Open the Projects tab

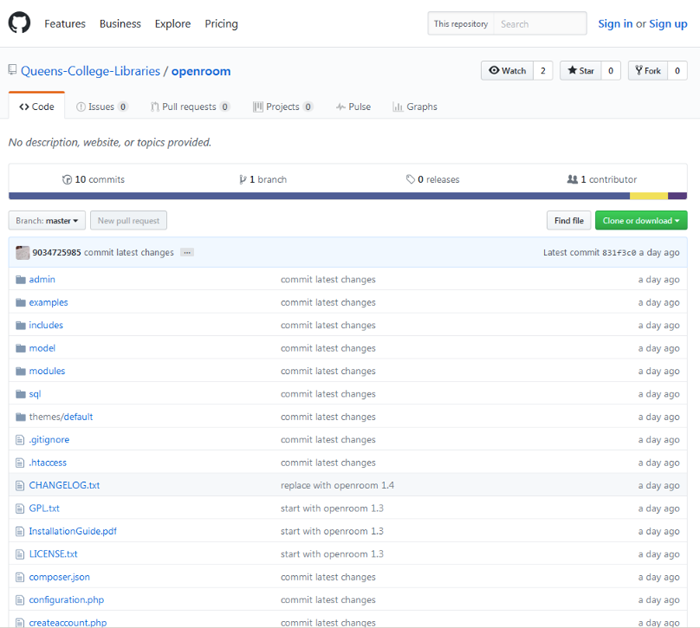click(283, 107)
